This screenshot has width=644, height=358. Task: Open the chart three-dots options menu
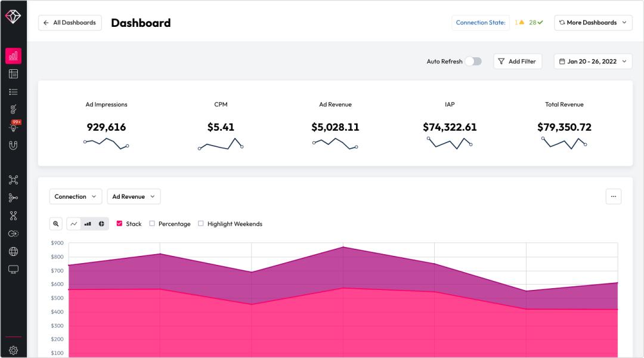click(613, 196)
